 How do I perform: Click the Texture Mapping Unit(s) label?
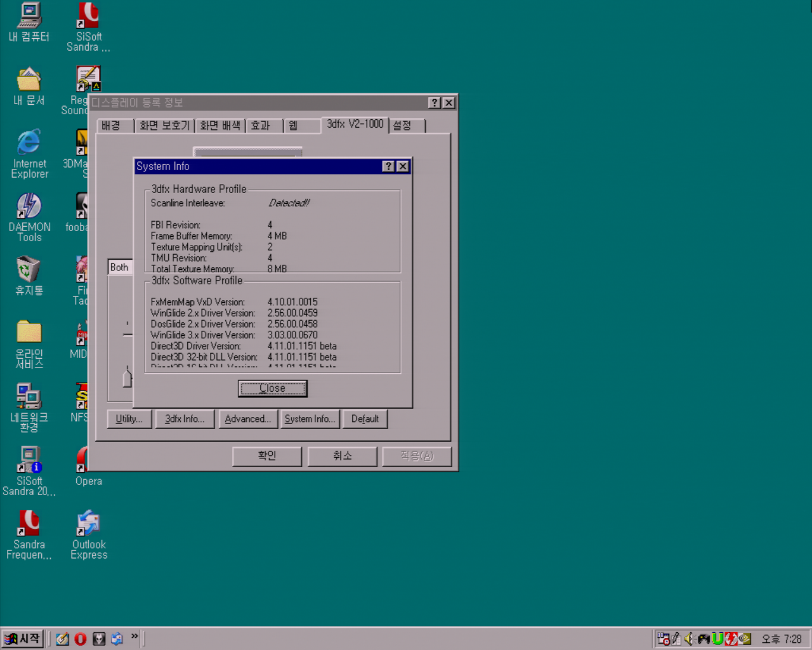197,247
